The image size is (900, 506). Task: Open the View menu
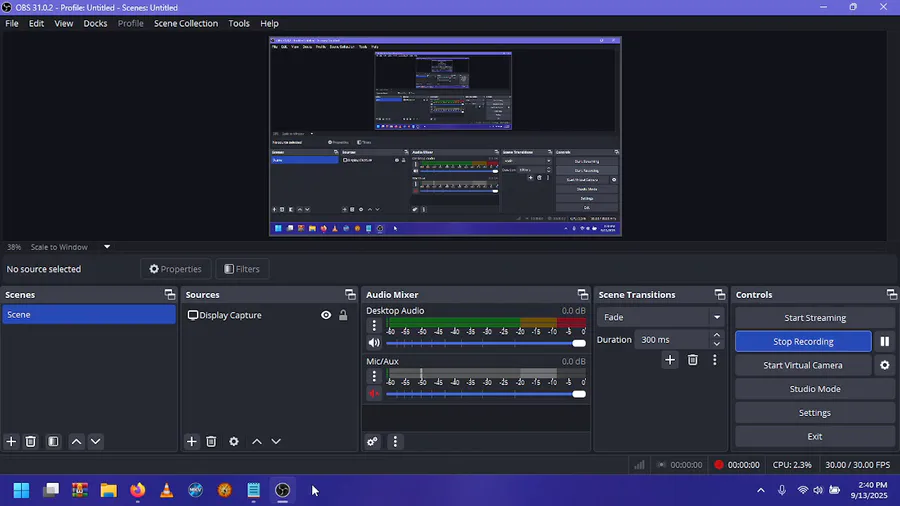[64, 24]
